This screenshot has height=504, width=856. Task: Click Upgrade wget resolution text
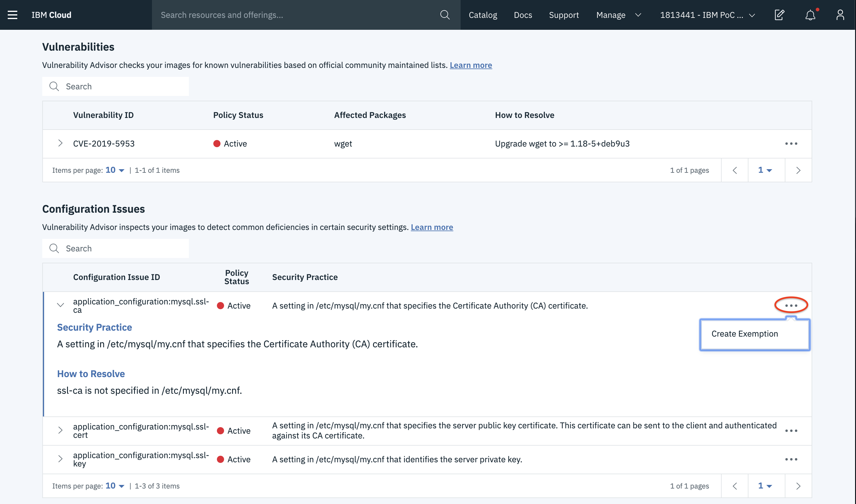coord(562,144)
